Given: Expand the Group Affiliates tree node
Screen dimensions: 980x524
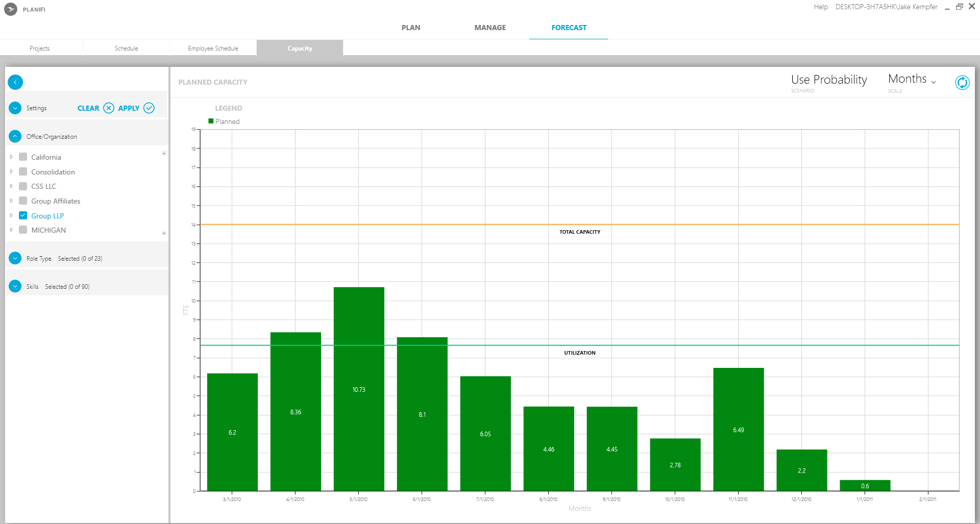Looking at the screenshot, I should point(11,201).
